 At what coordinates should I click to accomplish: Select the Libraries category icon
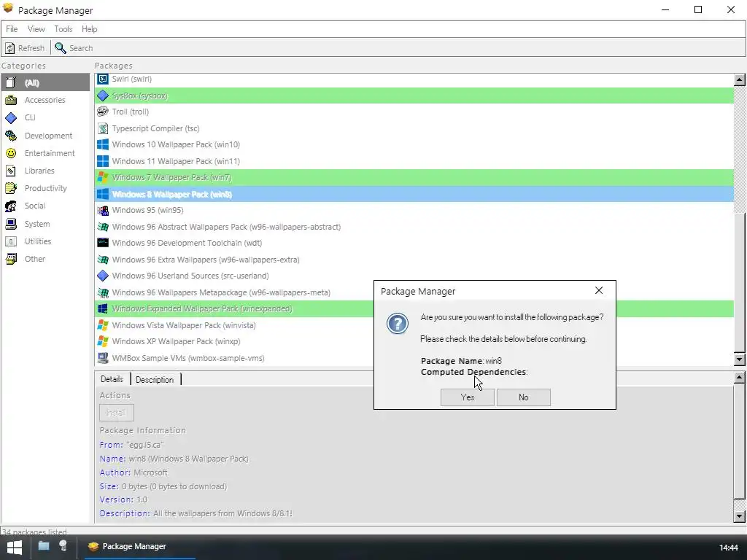tap(11, 171)
